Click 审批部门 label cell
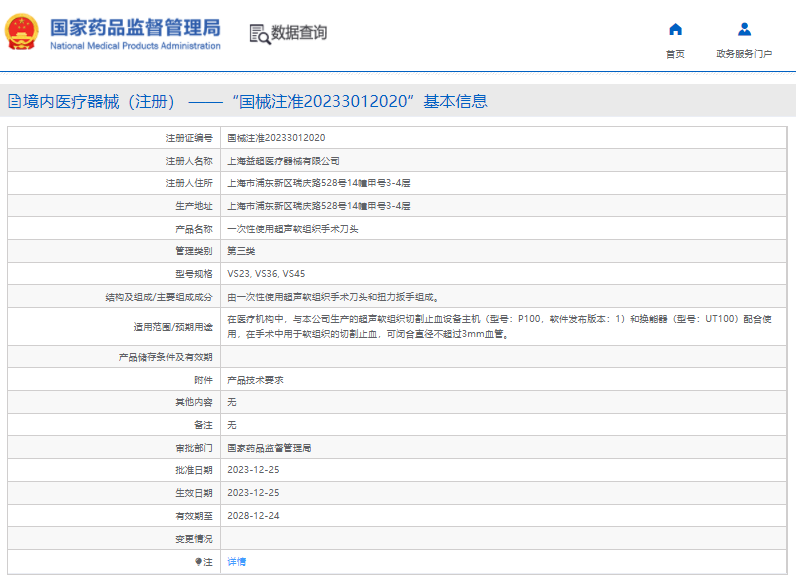This screenshot has width=796, height=581. [x=114, y=447]
